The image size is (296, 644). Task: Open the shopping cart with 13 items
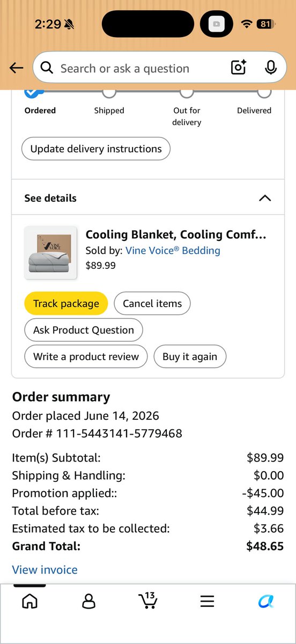click(x=147, y=600)
